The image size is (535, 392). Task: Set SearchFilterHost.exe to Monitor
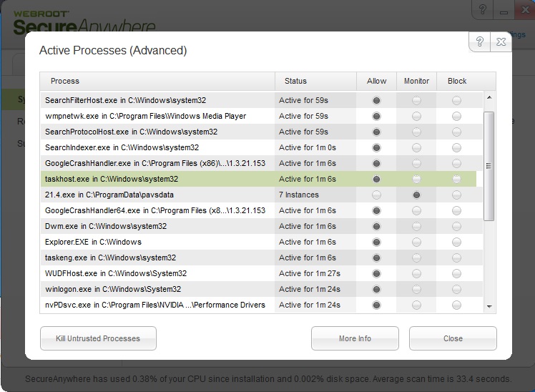click(x=416, y=101)
